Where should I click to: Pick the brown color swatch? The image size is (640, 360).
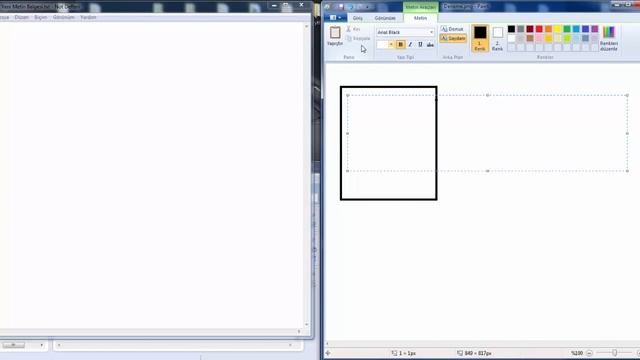pyautogui.click(x=530, y=38)
